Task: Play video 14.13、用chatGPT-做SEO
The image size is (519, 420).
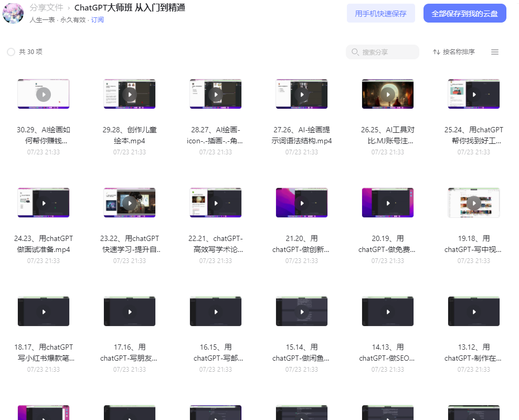Action: pyautogui.click(x=388, y=311)
